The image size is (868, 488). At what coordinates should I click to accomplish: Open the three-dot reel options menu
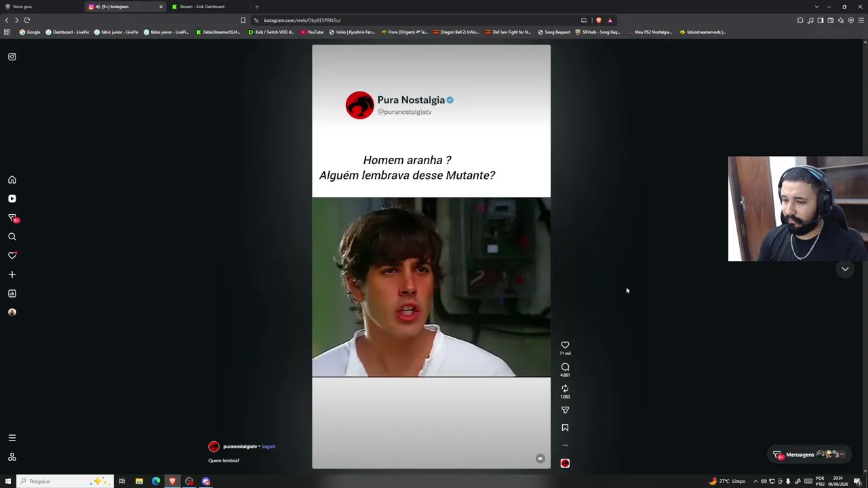tap(565, 445)
